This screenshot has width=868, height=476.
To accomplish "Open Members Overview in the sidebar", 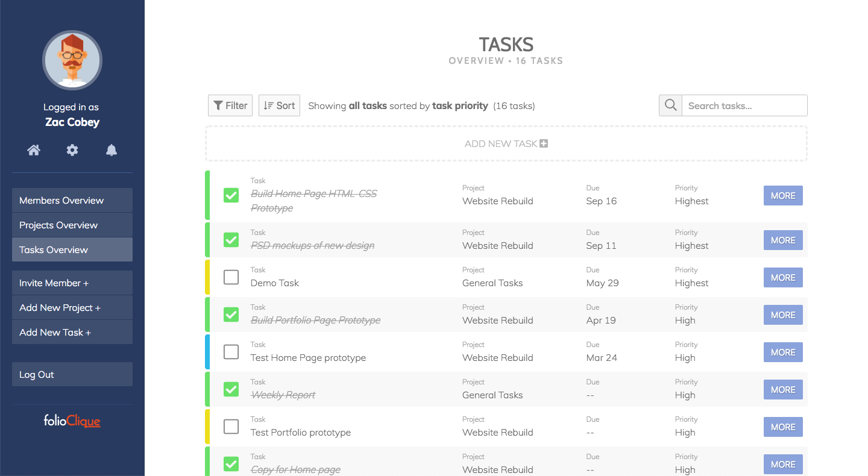I will [72, 200].
